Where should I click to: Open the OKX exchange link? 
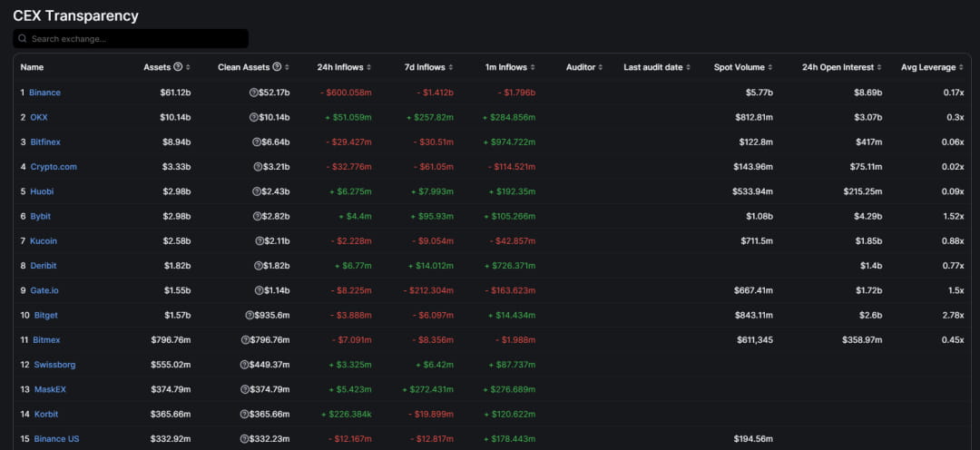(x=39, y=118)
